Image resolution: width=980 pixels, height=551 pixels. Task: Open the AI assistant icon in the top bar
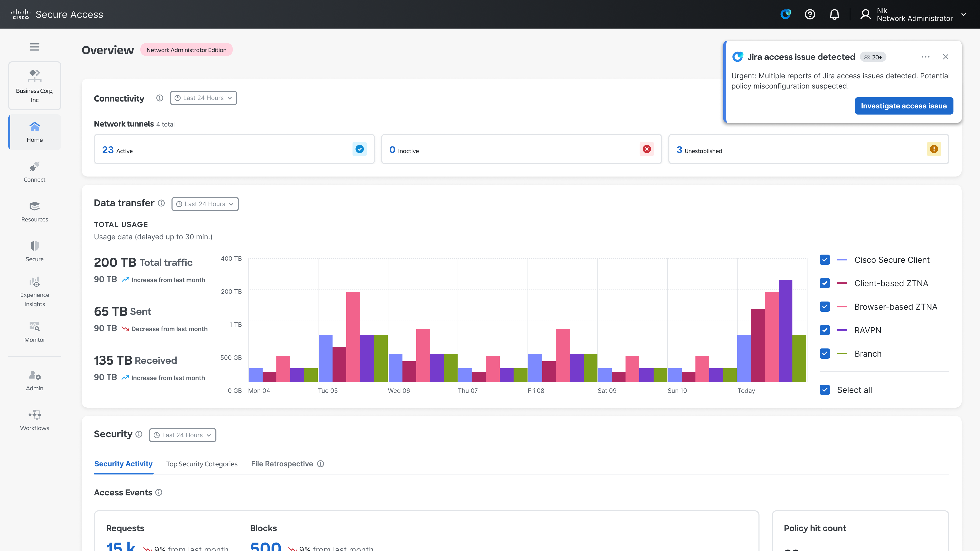tap(786, 15)
